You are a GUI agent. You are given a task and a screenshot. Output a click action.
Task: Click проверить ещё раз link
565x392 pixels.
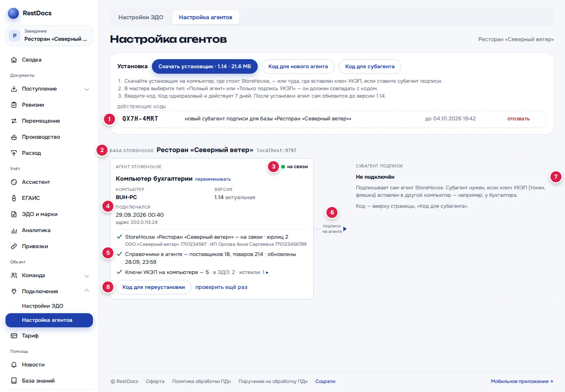point(221,287)
